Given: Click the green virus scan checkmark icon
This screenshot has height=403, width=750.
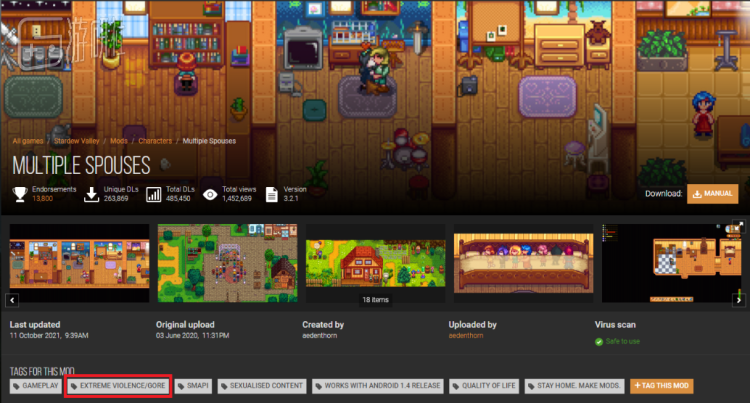Looking at the screenshot, I should point(599,342).
